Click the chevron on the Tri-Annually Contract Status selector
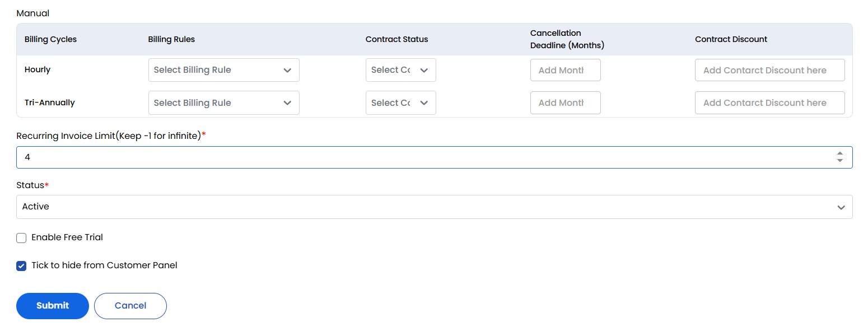868x336 pixels. tap(424, 102)
